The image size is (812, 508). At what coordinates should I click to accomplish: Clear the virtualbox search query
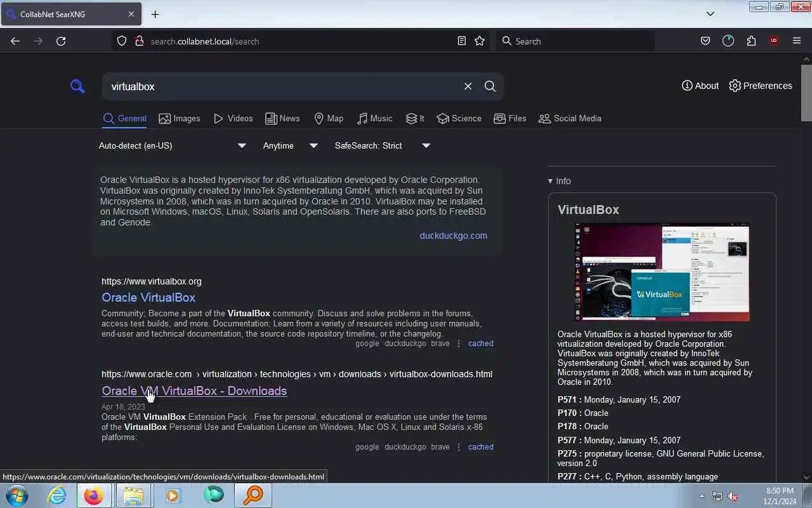coord(468,86)
